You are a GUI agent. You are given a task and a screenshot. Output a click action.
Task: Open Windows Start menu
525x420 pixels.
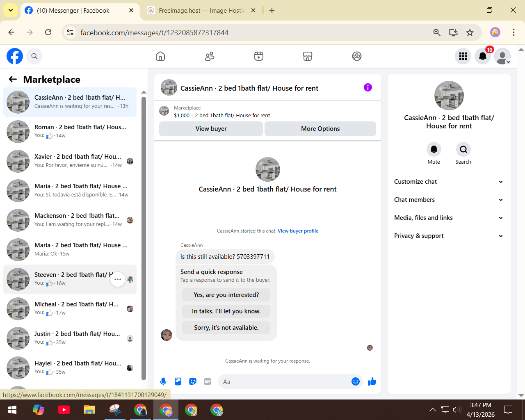pos(12,410)
